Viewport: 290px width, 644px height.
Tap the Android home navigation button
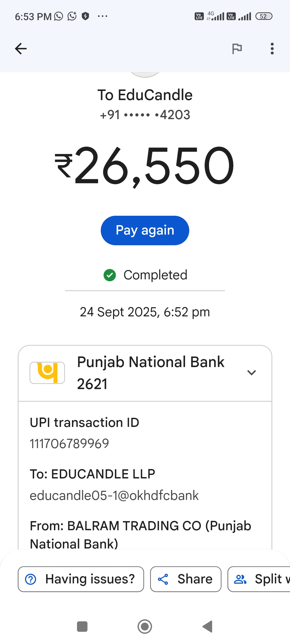click(x=145, y=627)
